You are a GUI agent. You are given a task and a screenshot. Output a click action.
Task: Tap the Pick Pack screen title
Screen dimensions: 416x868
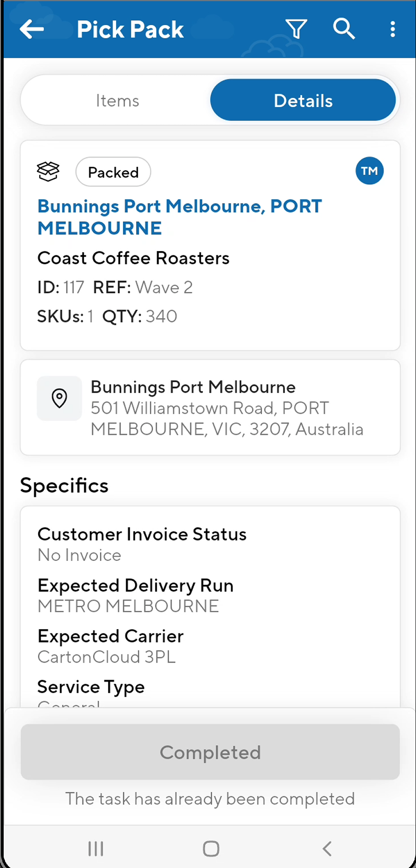pos(130,30)
